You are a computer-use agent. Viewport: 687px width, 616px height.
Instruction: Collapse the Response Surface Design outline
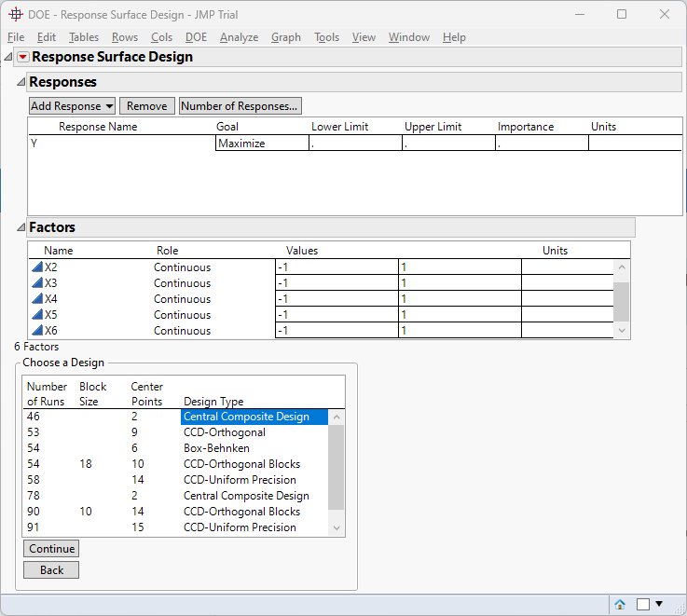(7, 57)
